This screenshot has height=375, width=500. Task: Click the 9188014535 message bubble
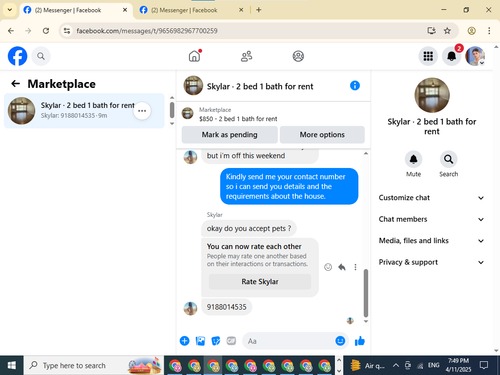(x=227, y=307)
